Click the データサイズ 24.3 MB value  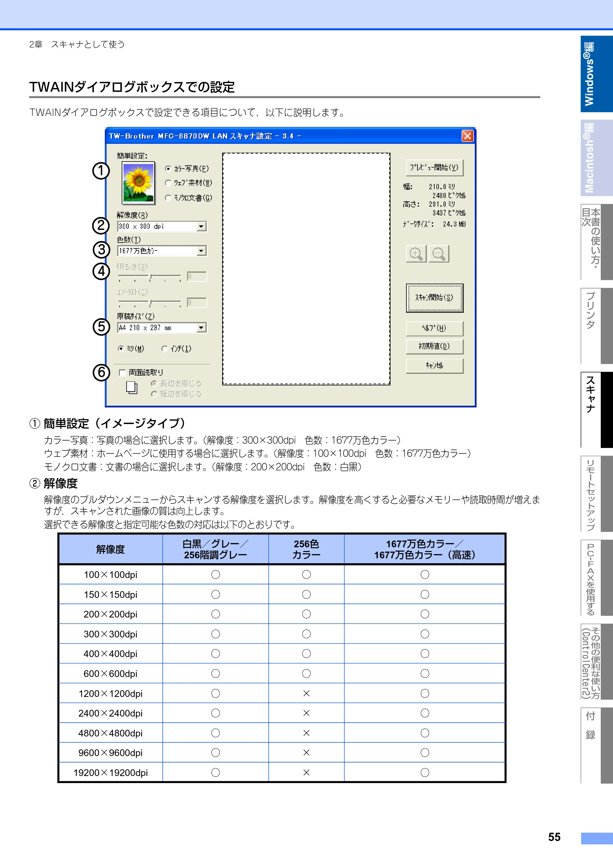tap(454, 224)
